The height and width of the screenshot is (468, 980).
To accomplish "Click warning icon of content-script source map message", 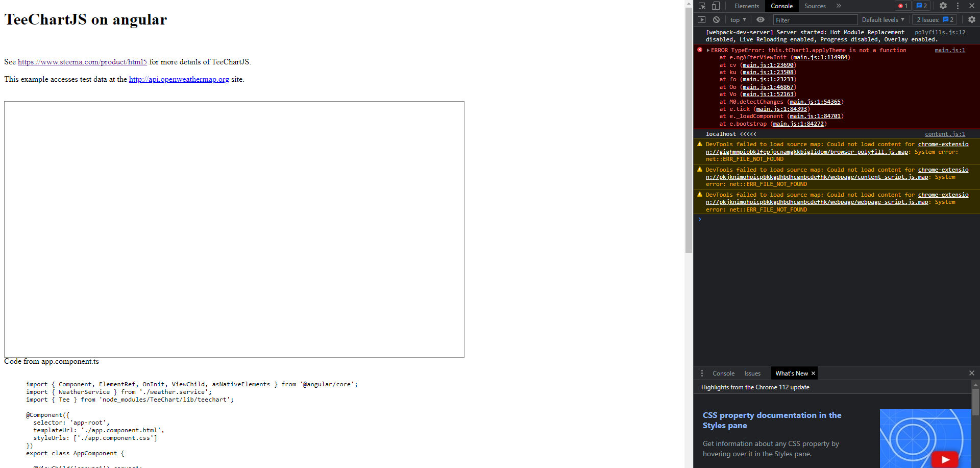I will click(x=700, y=169).
